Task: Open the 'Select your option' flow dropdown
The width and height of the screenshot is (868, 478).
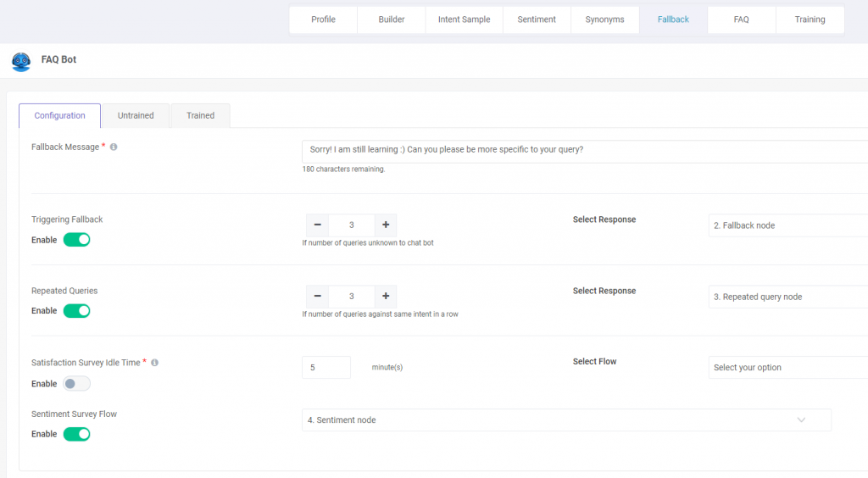Action: click(788, 368)
